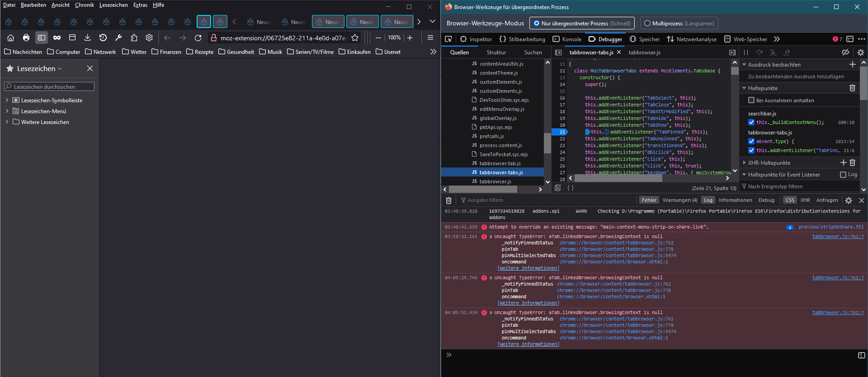Select the Multiprozess (Langsamer) radio option

(x=647, y=24)
